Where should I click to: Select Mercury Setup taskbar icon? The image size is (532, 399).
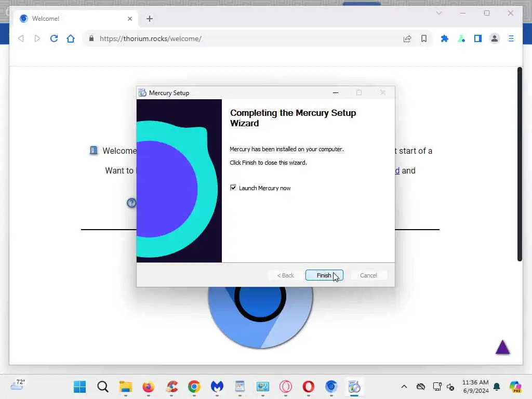(354, 387)
